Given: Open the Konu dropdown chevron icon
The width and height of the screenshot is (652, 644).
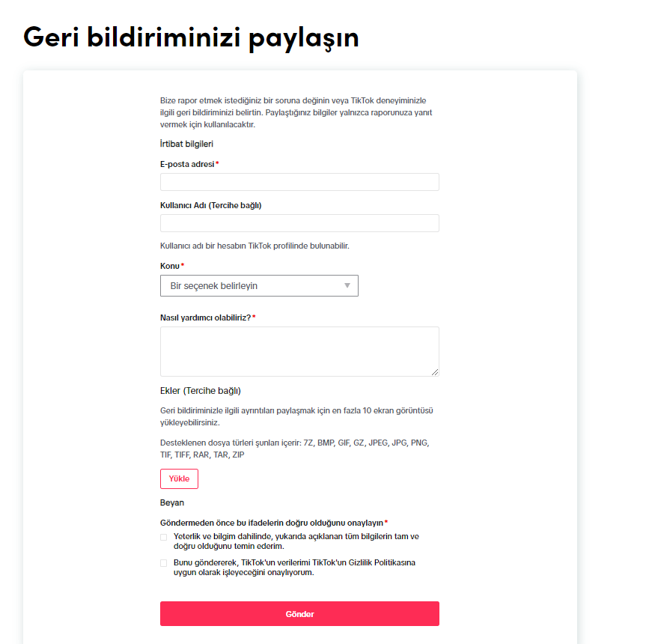Looking at the screenshot, I should 347,285.
